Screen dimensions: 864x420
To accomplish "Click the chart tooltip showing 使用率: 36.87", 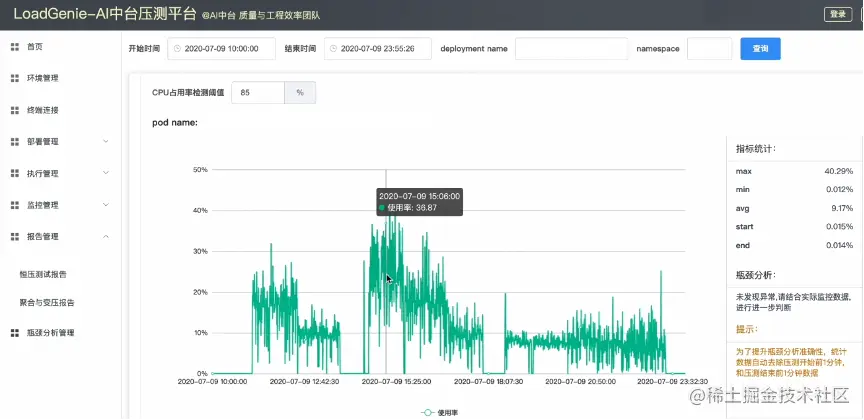I will pos(420,202).
